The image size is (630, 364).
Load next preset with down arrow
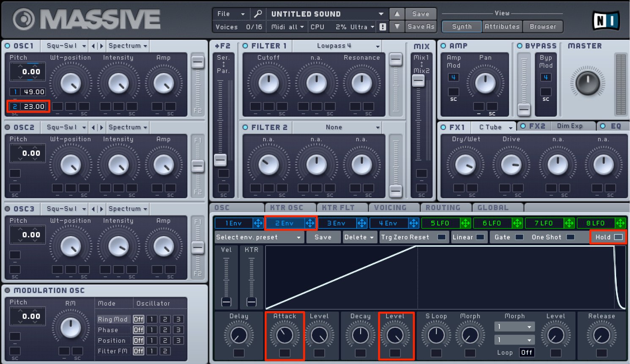(397, 26)
